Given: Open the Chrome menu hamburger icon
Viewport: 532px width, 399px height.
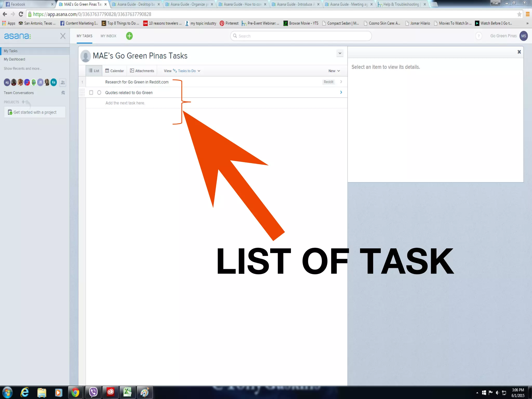Looking at the screenshot, I should pyautogui.click(x=528, y=14).
